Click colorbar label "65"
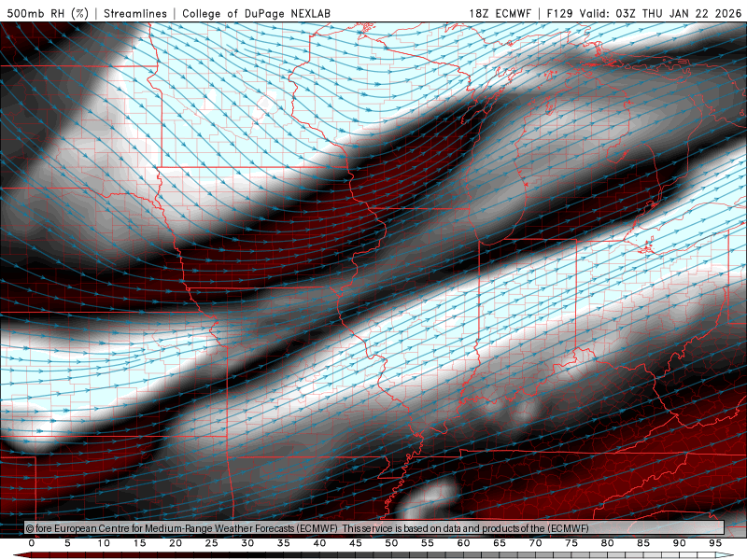747x560 pixels. 500,543
